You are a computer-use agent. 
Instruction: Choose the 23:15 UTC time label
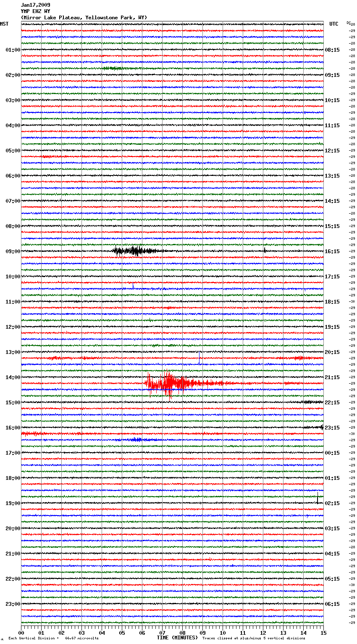click(332, 428)
